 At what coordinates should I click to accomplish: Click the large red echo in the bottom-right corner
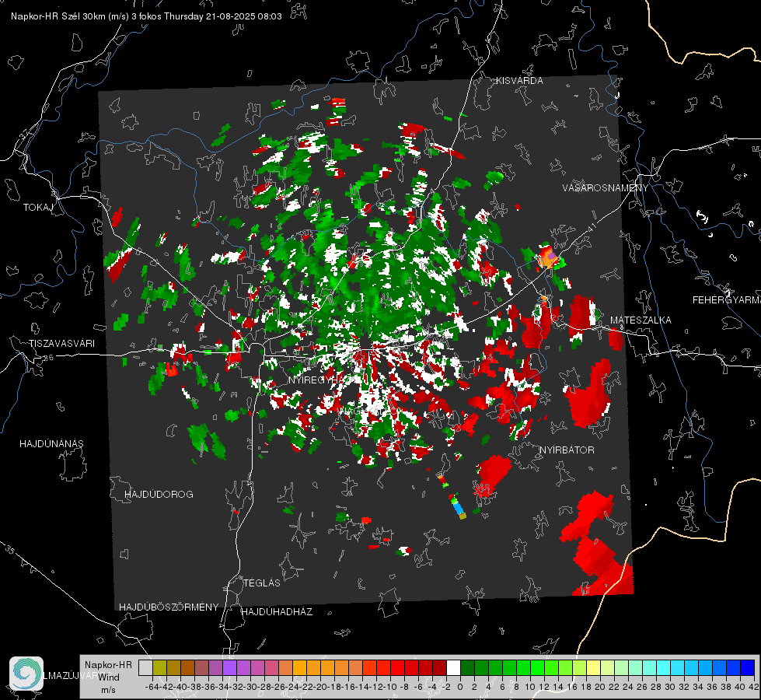point(598,544)
